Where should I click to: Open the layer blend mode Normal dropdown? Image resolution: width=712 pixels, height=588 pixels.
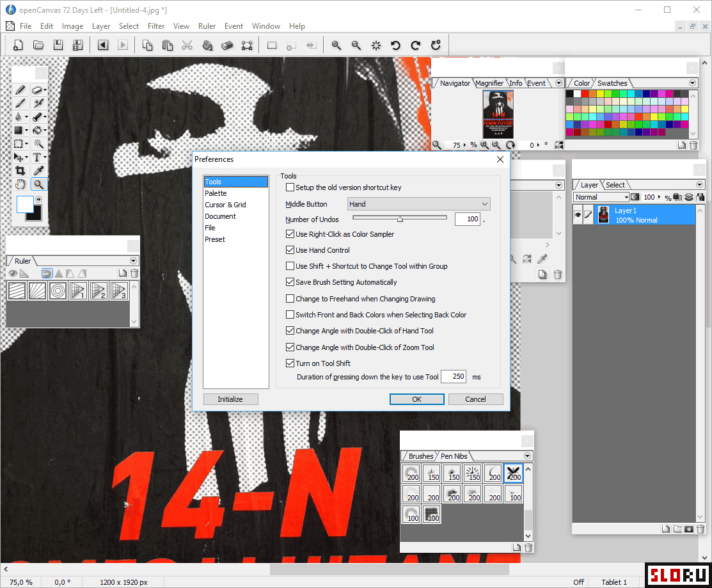pos(601,197)
